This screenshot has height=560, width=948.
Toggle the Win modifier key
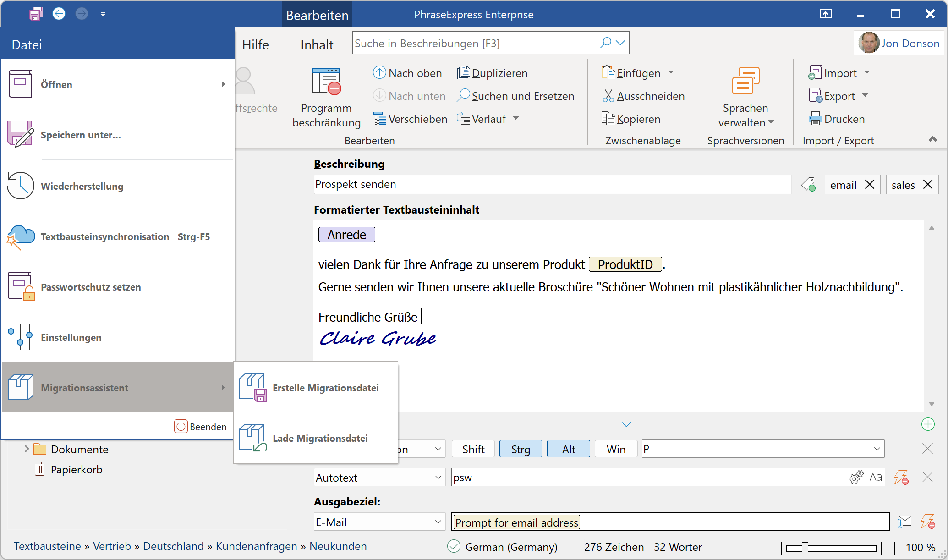click(615, 449)
